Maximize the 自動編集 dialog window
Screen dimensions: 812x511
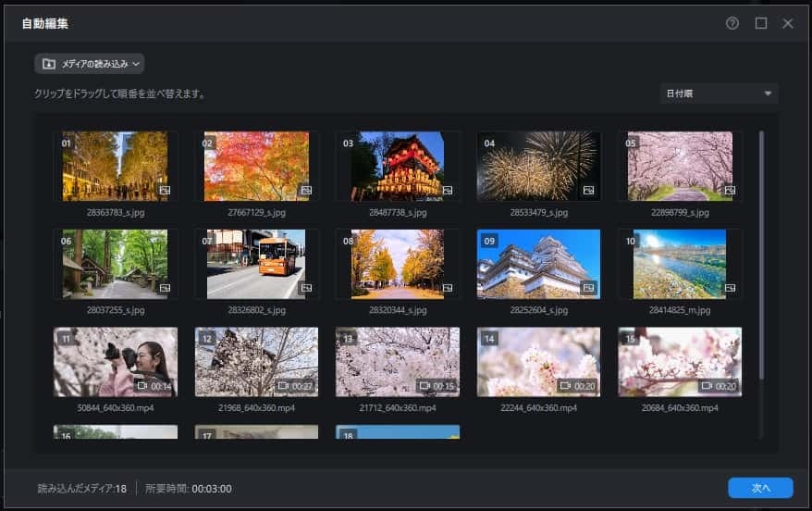coord(761,23)
